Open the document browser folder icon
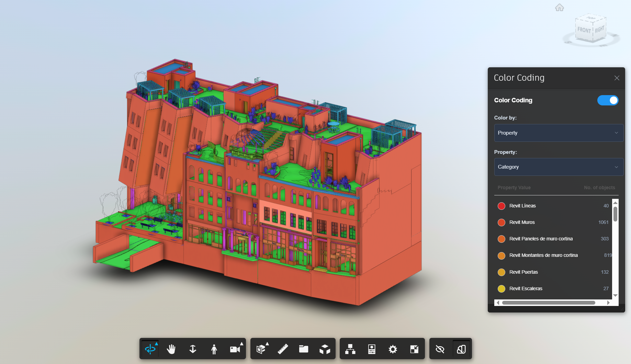This screenshot has height=364, width=631. coord(304,349)
